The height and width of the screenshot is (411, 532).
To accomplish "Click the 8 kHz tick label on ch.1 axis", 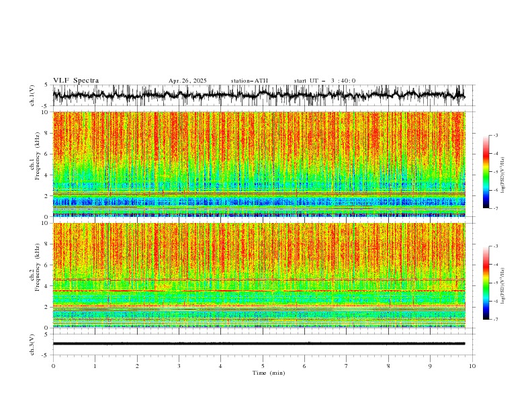I will [47, 133].
